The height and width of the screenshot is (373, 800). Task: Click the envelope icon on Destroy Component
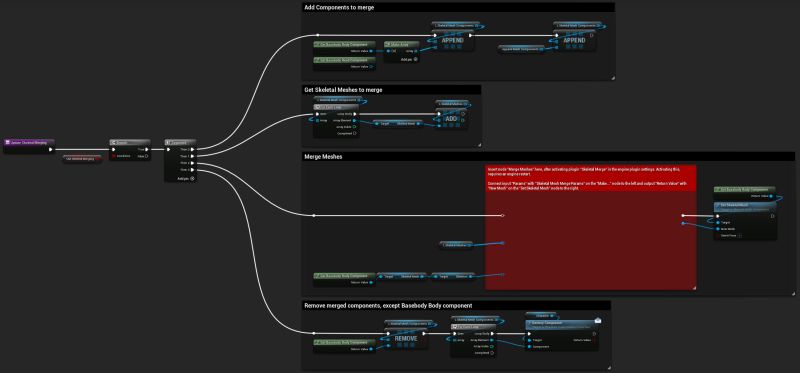(x=597, y=320)
